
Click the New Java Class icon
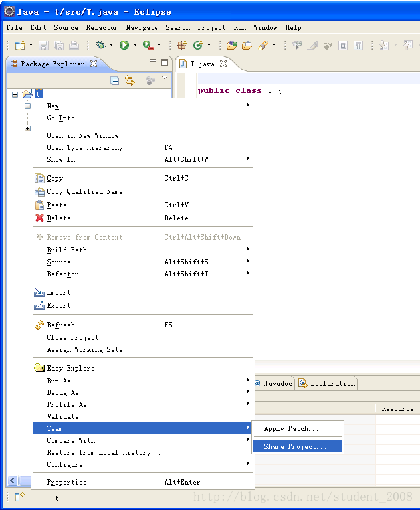[198, 45]
